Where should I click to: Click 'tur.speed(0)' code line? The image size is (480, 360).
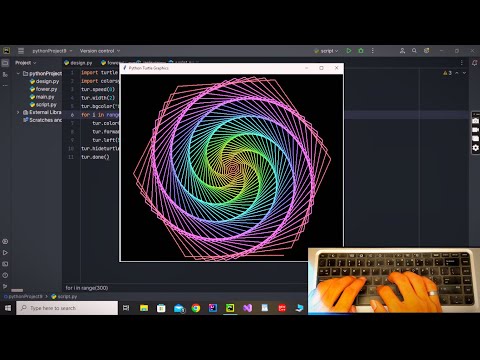point(98,89)
